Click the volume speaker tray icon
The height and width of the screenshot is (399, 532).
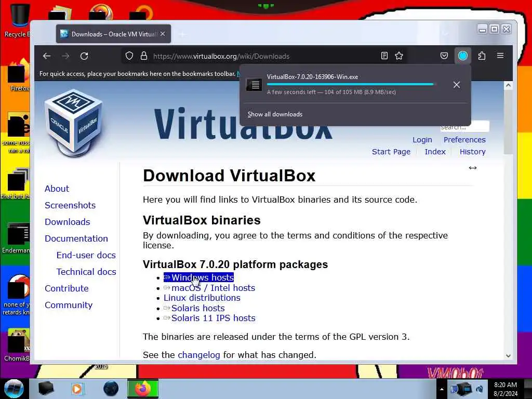480,389
